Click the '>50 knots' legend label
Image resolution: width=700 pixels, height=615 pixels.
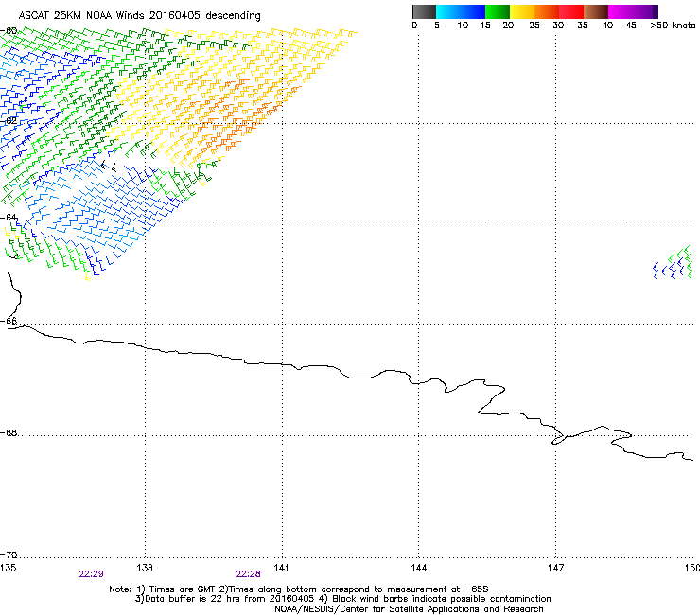(x=673, y=26)
